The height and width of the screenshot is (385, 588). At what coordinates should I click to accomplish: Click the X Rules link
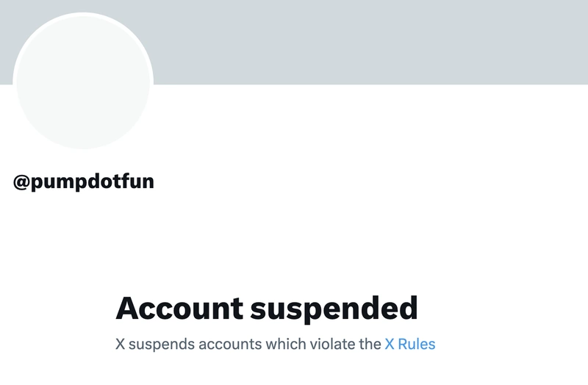click(409, 344)
